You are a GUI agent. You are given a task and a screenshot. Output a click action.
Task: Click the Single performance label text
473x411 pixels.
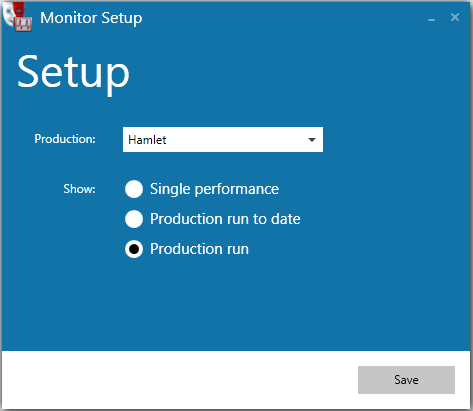point(214,189)
